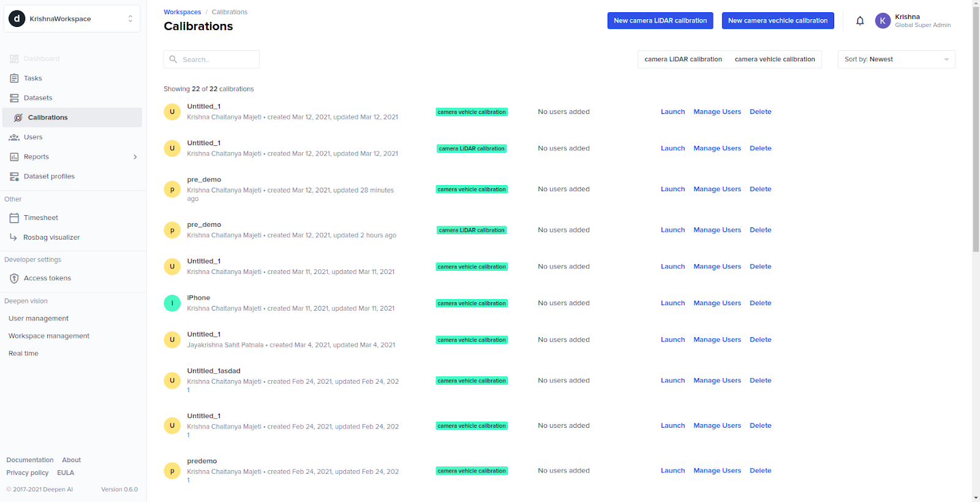Click the Datasets icon in sidebar
Viewport: 980px width, 502px height.
[14, 98]
